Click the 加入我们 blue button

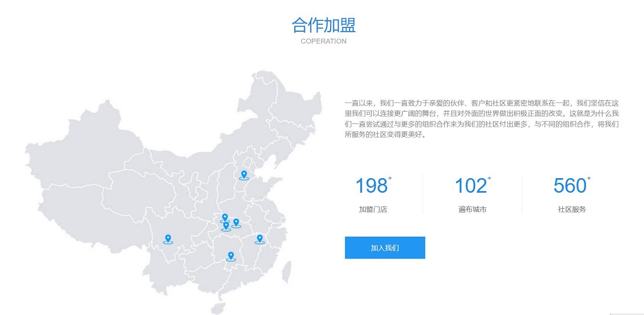[385, 248]
